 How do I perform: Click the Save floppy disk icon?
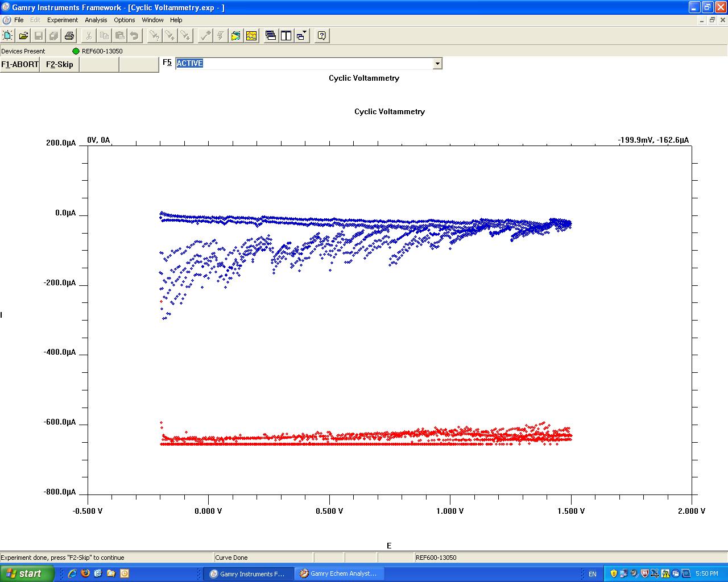click(x=39, y=36)
